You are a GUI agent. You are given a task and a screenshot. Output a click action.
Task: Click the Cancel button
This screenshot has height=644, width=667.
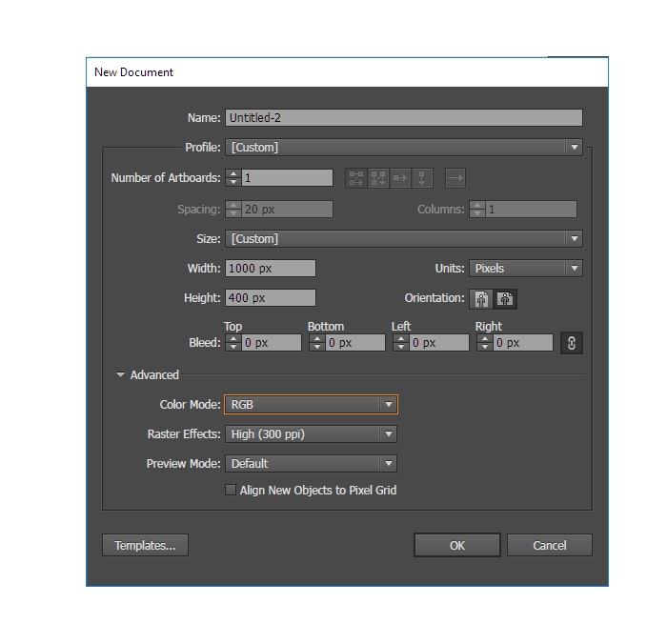550,545
